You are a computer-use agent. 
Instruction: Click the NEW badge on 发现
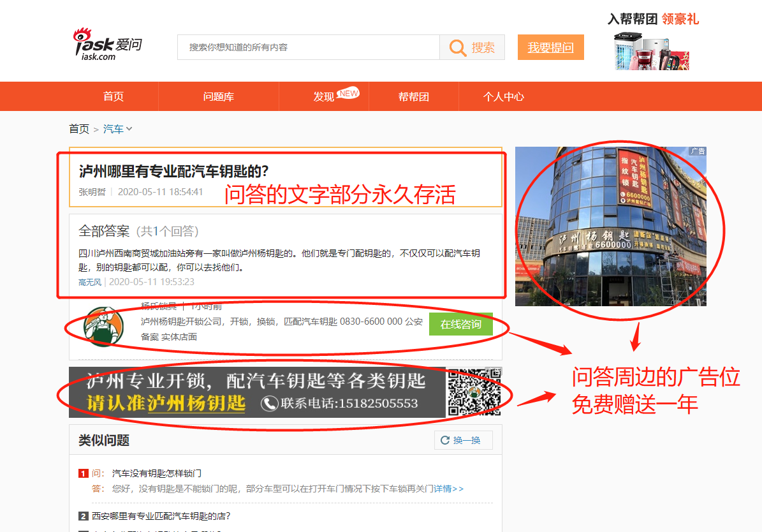click(x=348, y=93)
